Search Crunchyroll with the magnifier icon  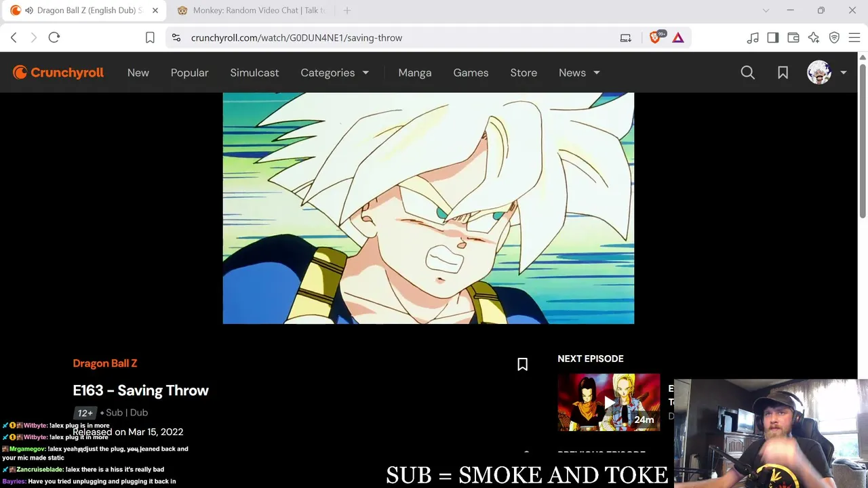click(x=748, y=73)
